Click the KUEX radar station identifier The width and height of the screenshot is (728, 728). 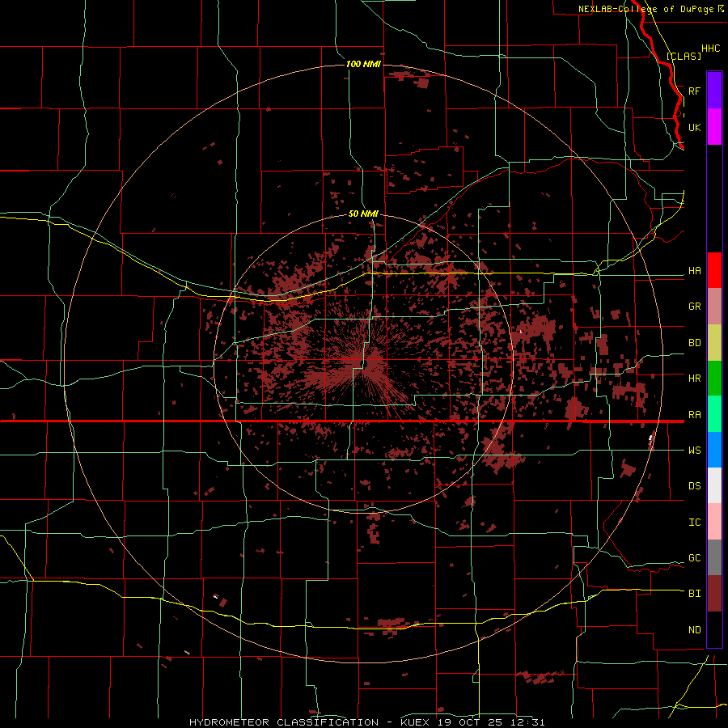417,722
